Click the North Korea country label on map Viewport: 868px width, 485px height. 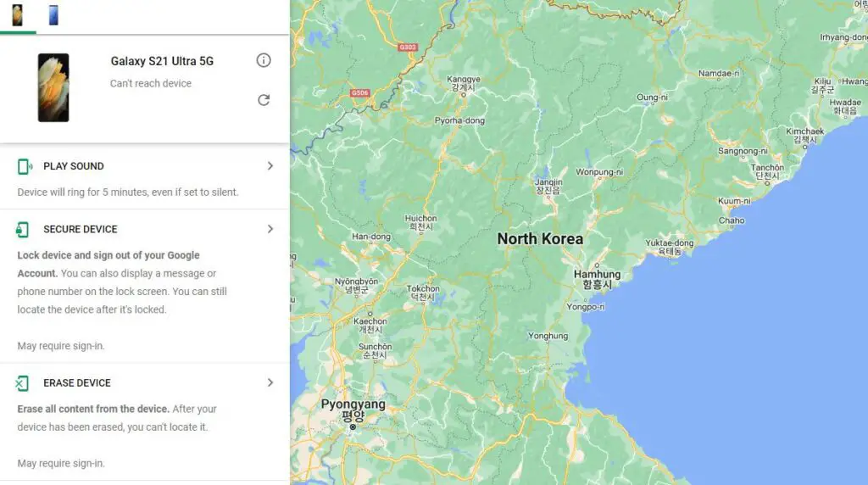pyautogui.click(x=540, y=239)
